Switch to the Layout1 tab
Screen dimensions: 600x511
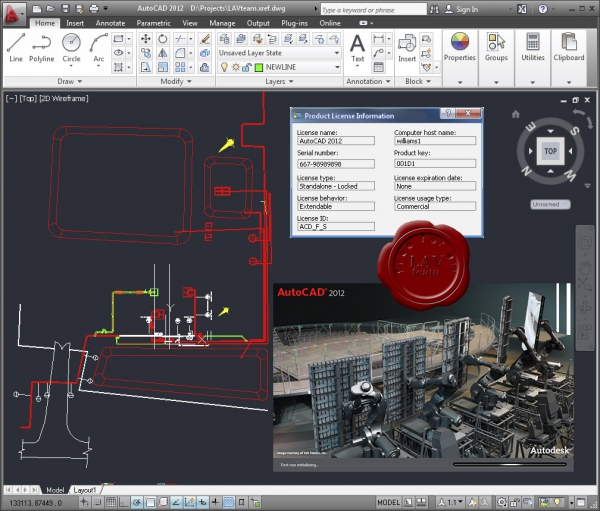tap(85, 490)
